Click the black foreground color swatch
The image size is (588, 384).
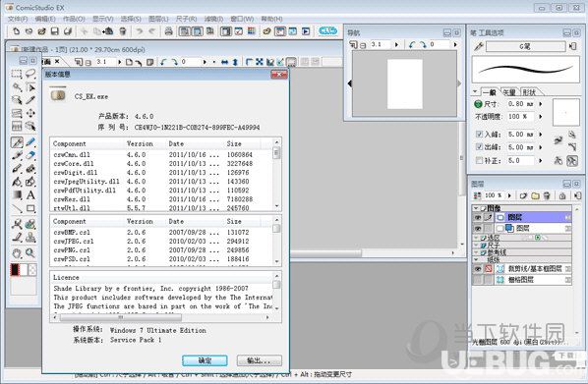(x=15, y=270)
